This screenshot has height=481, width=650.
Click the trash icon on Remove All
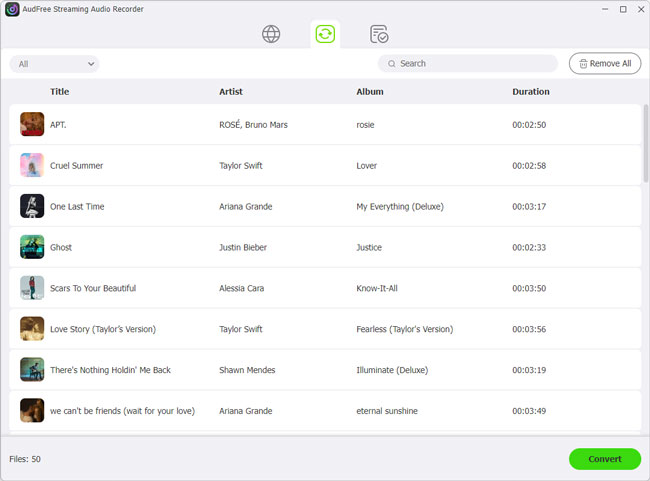tap(583, 64)
